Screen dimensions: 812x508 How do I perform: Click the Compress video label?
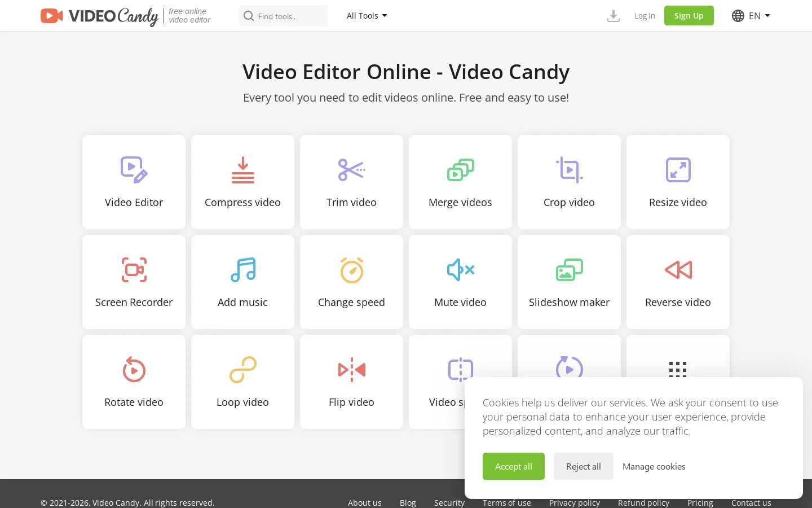point(242,202)
